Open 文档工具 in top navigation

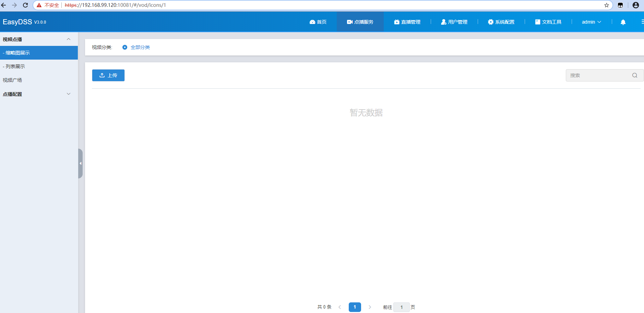tap(548, 22)
